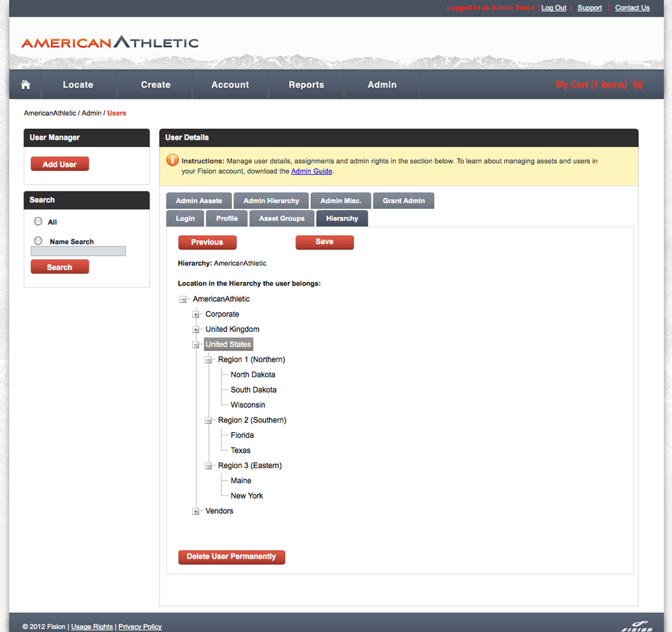Click the Previous button

pos(207,242)
